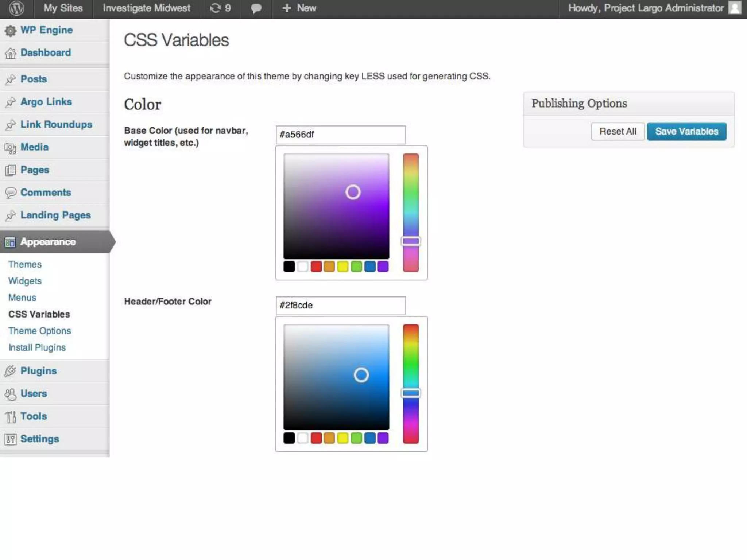
Task: Click the comments bubble toolbar icon
Action: coord(256,8)
